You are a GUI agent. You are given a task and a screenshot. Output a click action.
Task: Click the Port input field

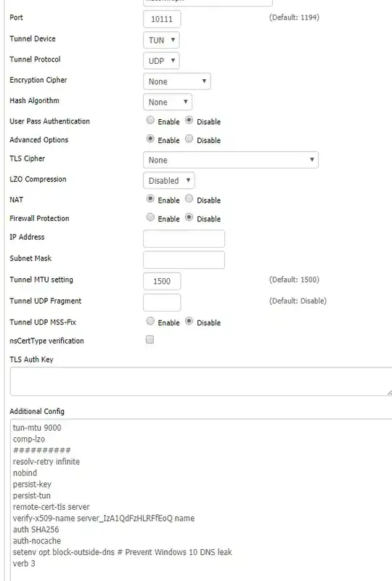(162, 19)
